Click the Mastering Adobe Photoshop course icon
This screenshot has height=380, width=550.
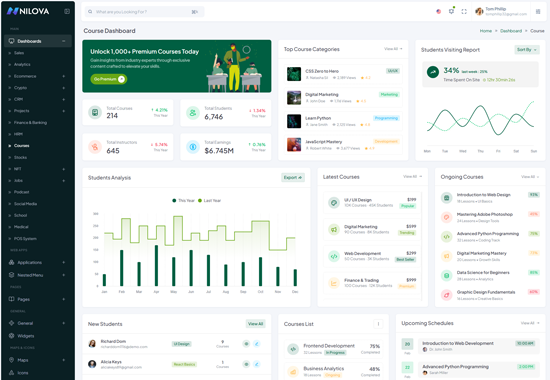447,217
